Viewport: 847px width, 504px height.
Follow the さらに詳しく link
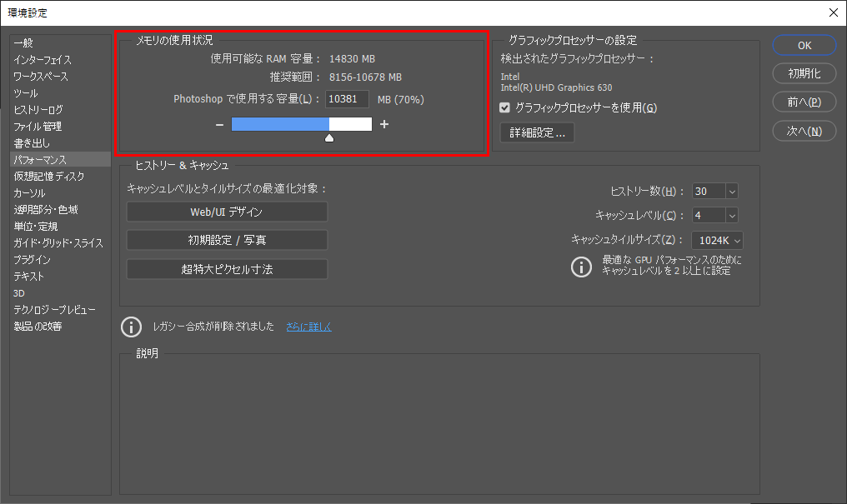[308, 327]
